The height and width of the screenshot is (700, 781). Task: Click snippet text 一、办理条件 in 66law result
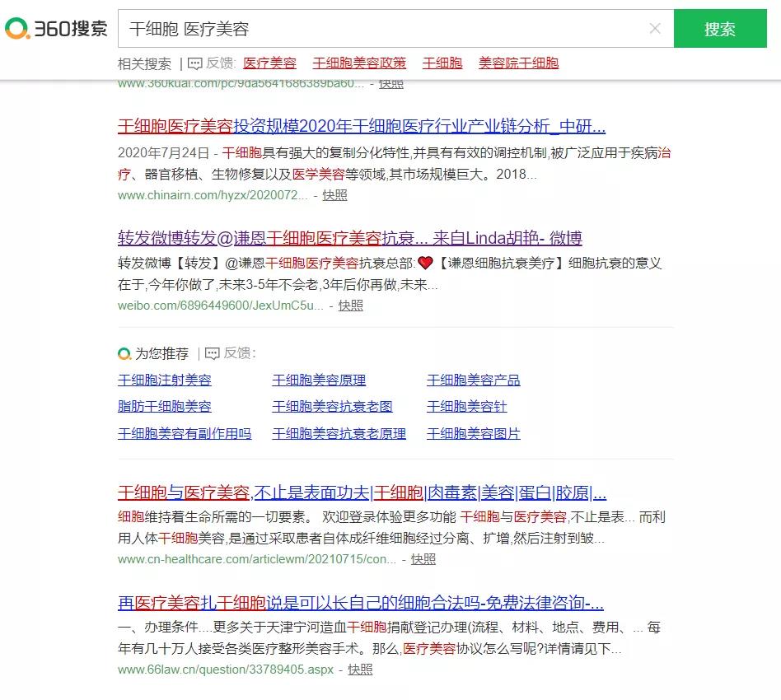click(158, 628)
